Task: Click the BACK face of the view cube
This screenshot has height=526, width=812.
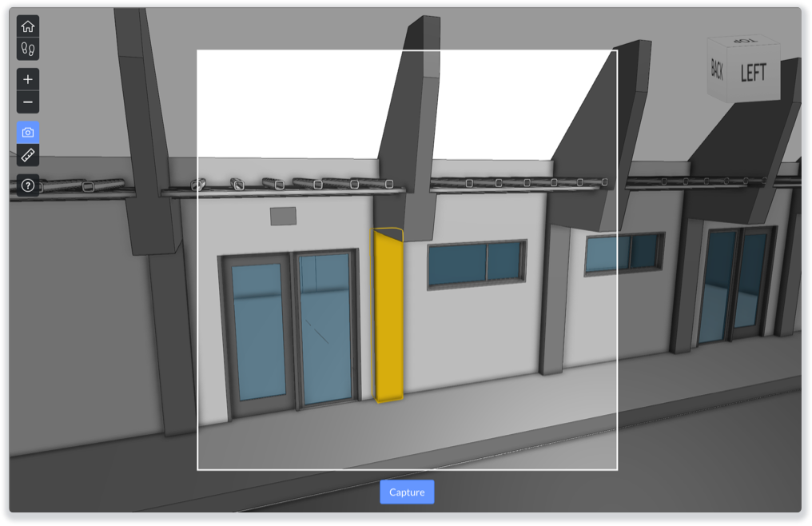Action: pyautogui.click(x=717, y=70)
